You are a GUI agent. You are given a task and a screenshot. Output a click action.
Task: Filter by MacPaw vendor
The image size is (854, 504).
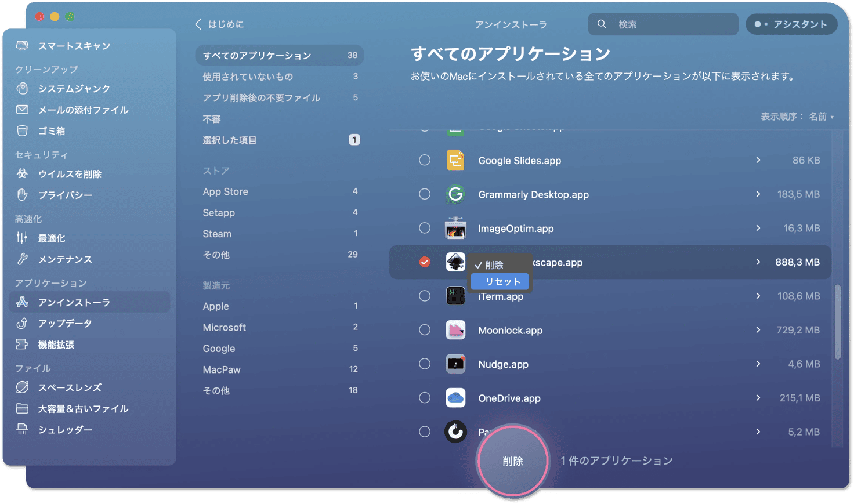coord(280,369)
